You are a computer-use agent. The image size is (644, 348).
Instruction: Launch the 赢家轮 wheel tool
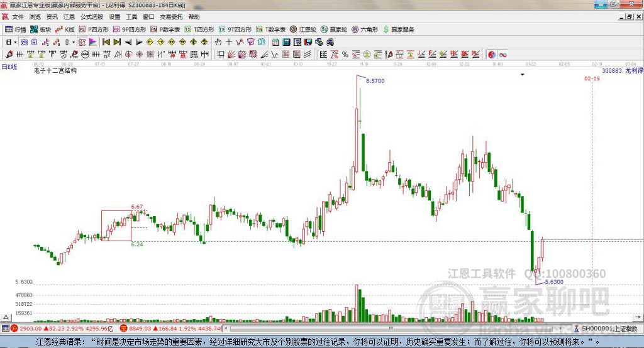click(334, 30)
